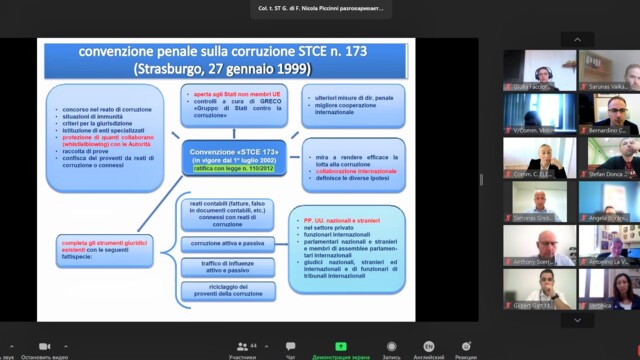Click the Stop Video camera icon
Screen dimensions: 640x360
click(44, 346)
